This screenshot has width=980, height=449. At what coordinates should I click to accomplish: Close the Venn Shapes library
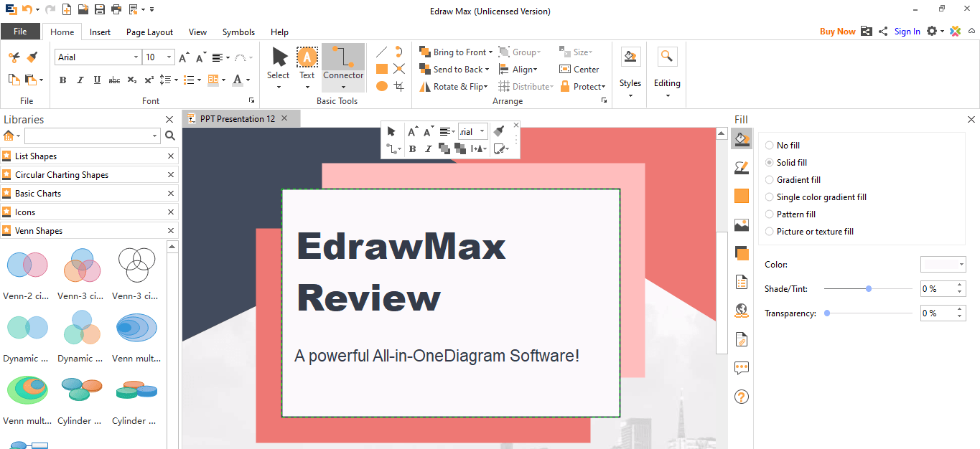(x=171, y=231)
